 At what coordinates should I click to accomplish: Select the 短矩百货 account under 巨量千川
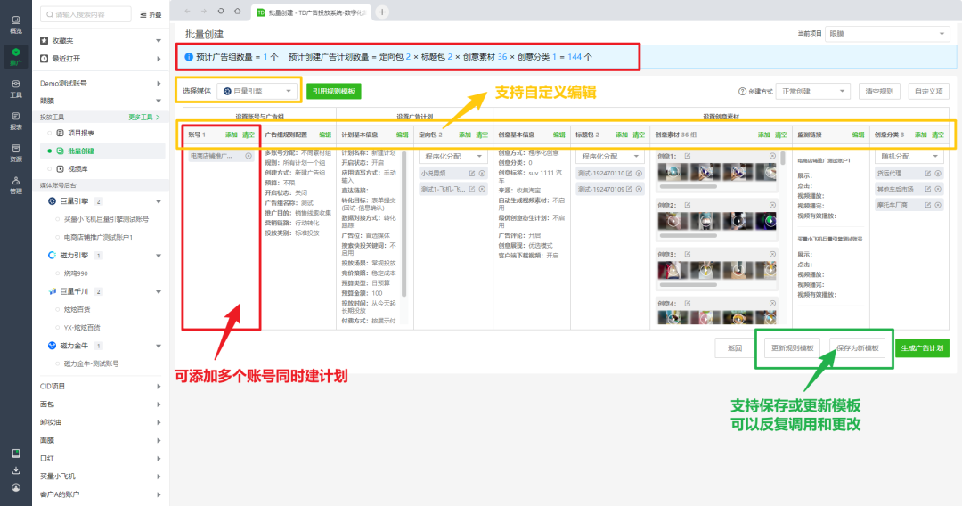77,309
